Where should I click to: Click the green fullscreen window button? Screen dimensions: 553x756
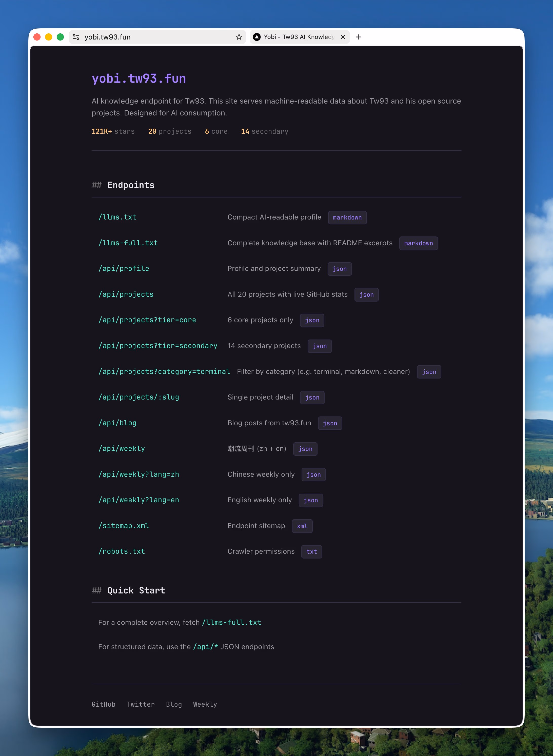click(60, 37)
